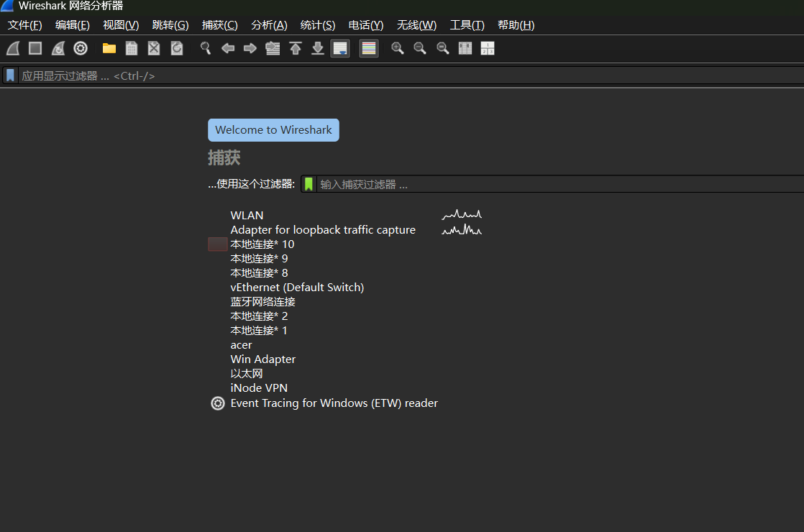Select Event Tracing for Windows (ETW) reader
Viewport: 804px width, 532px height.
click(334, 403)
